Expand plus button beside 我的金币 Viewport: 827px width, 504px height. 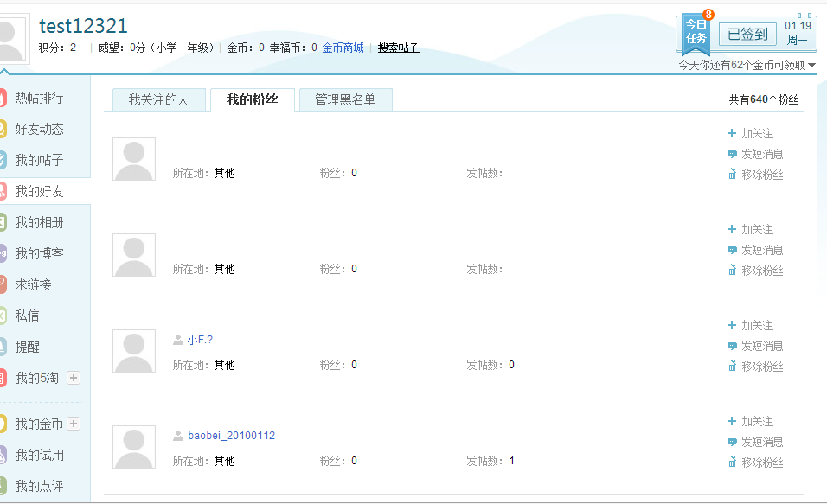(x=74, y=424)
